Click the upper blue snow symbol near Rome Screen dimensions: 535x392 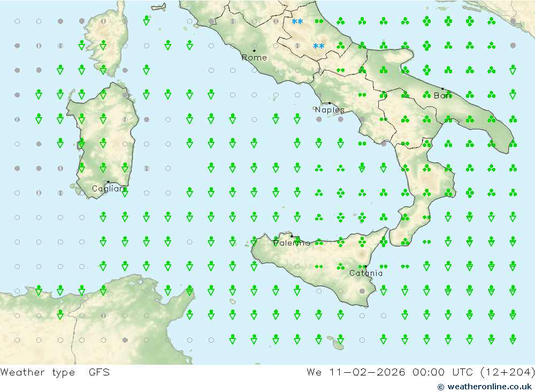pos(297,21)
